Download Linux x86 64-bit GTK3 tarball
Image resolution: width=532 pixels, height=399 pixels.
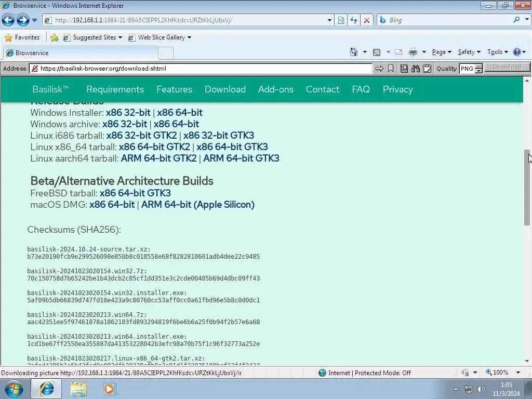click(232, 147)
